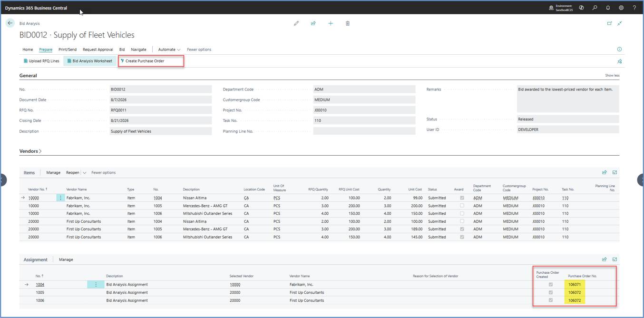
Task: Go to next record arrow on right edge
Action: [x=641, y=180]
